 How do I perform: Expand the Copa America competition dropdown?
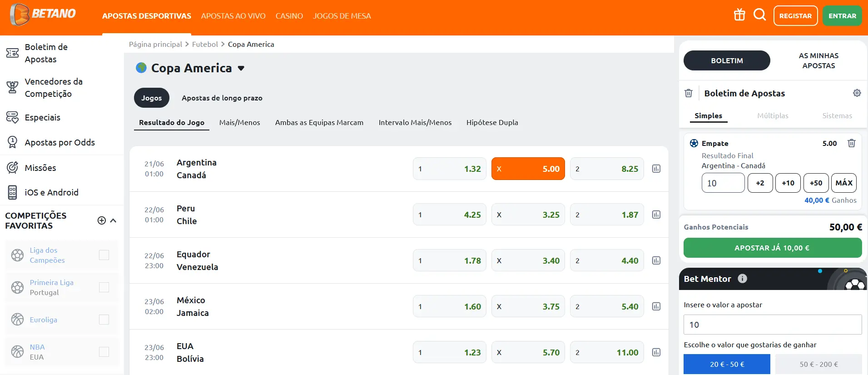241,68
